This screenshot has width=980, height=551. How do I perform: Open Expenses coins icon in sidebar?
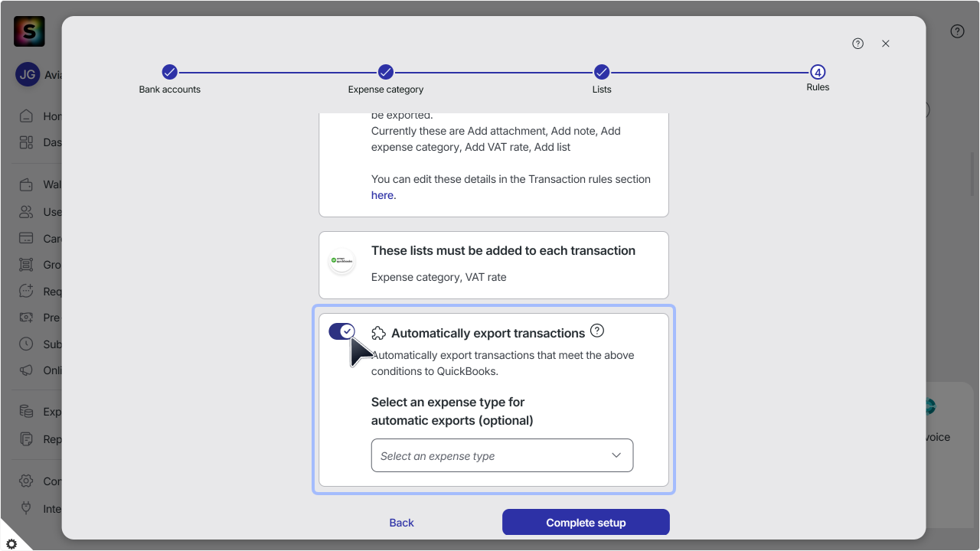[x=27, y=412]
